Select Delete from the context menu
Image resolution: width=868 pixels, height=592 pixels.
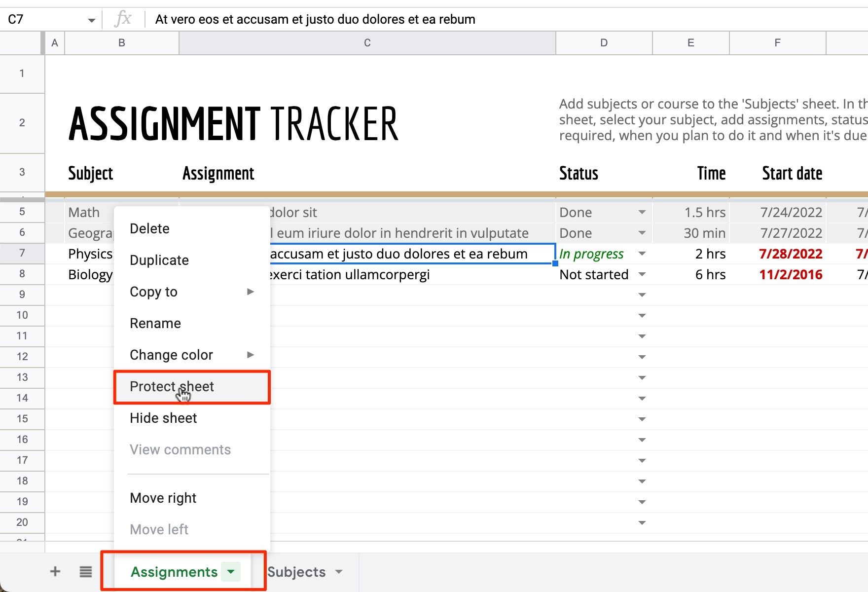pyautogui.click(x=149, y=228)
